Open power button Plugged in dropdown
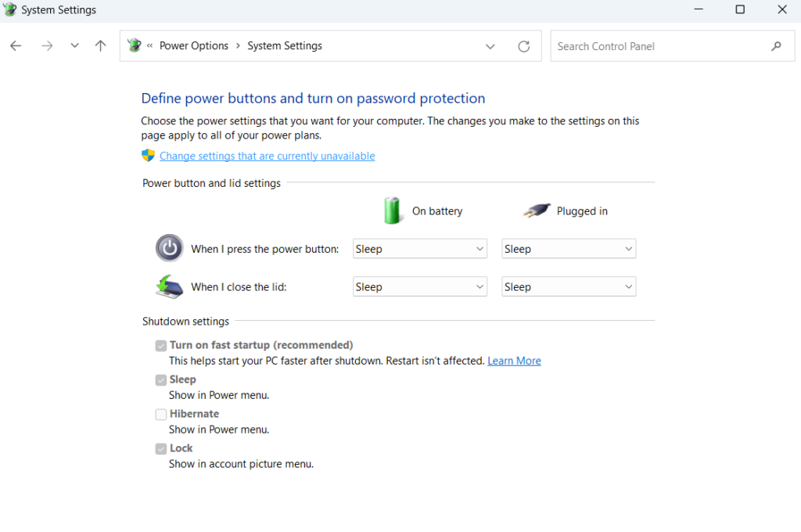 pos(569,249)
